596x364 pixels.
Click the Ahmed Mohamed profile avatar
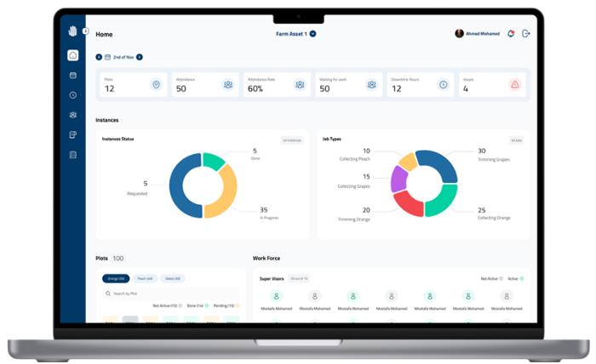click(459, 33)
